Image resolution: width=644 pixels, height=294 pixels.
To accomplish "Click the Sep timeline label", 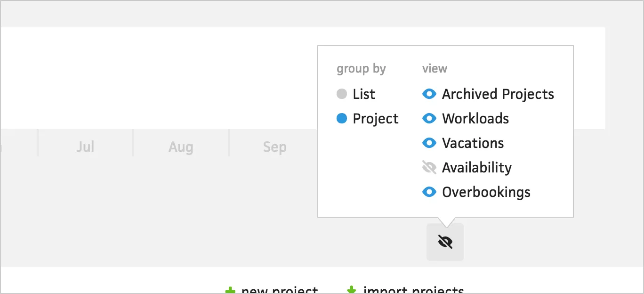I will coord(274,147).
